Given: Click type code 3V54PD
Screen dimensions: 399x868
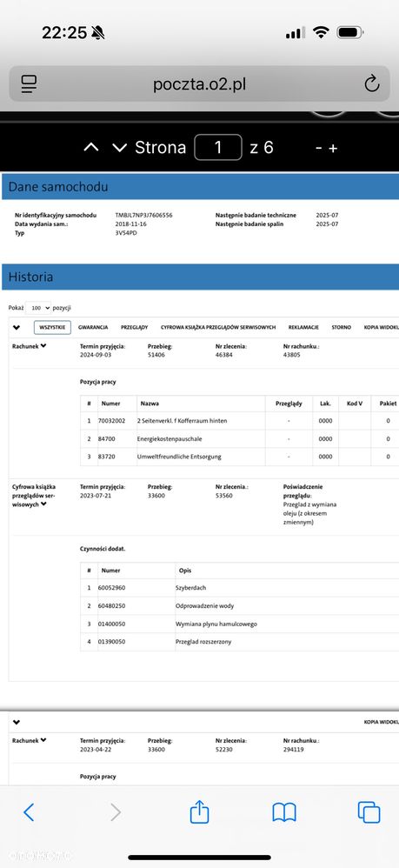Looking at the screenshot, I should click(126, 233).
